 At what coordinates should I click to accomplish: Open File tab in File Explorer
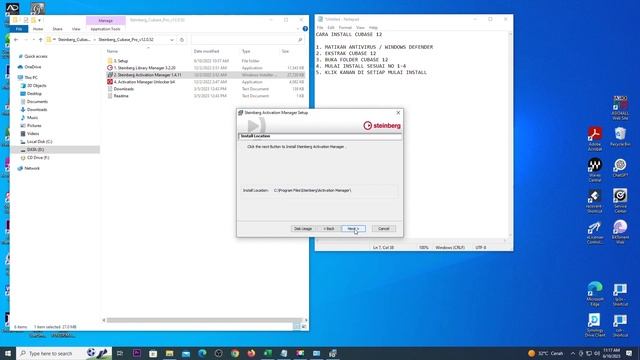19,29
